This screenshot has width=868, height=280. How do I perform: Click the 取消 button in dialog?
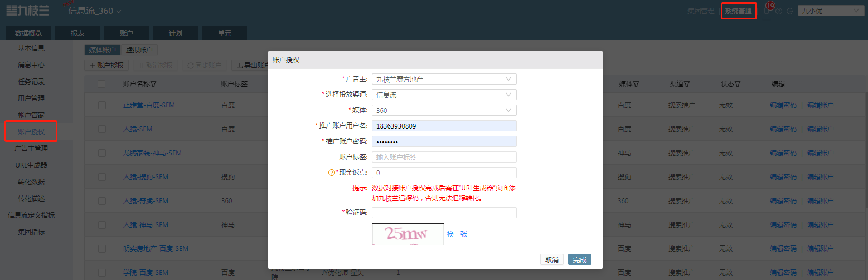pyautogui.click(x=551, y=259)
